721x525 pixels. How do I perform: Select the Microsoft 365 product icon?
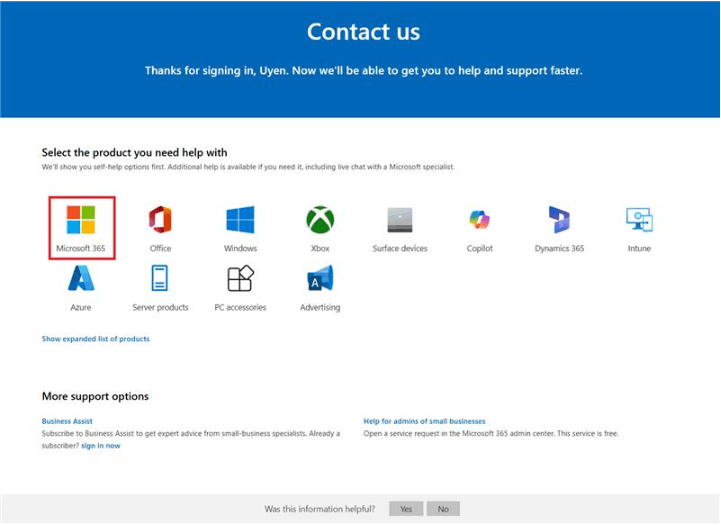coord(81,220)
